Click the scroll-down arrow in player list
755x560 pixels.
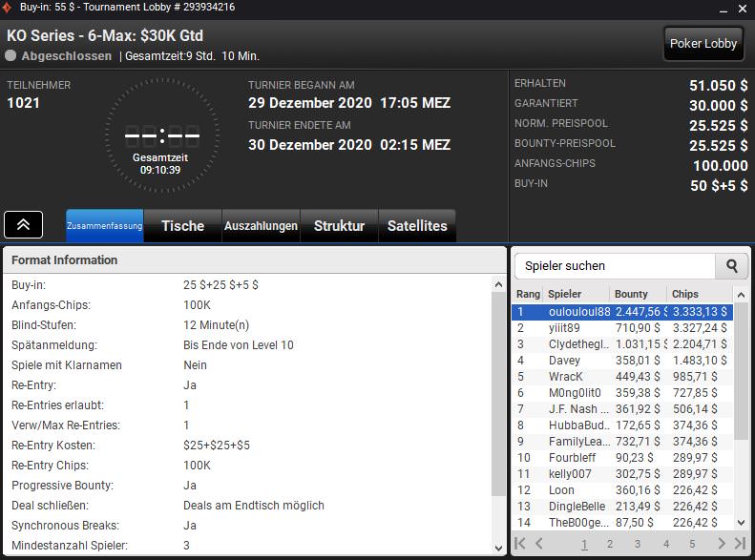tap(742, 522)
